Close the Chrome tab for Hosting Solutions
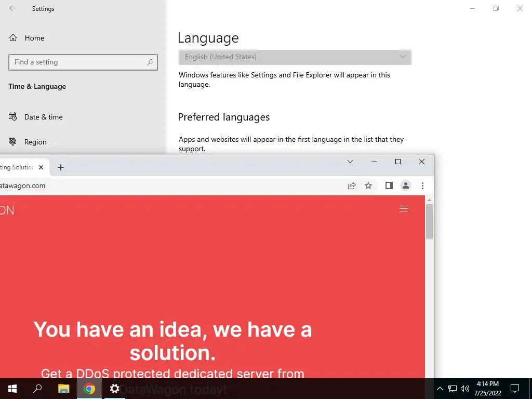The image size is (532, 399). click(41, 167)
